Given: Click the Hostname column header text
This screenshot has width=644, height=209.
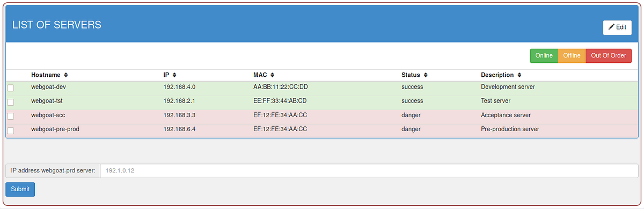Looking at the screenshot, I should point(46,75).
